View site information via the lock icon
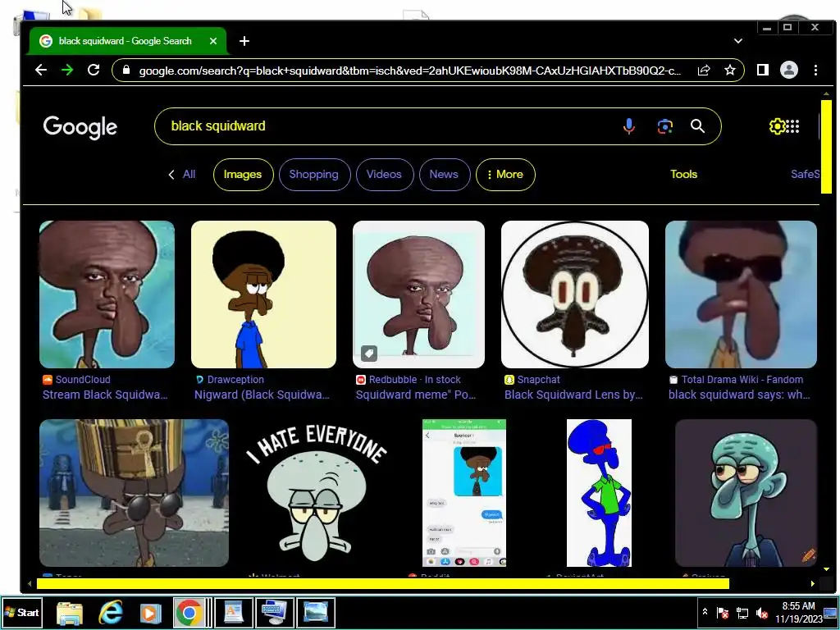Screen dimensions: 840x630 [126, 70]
